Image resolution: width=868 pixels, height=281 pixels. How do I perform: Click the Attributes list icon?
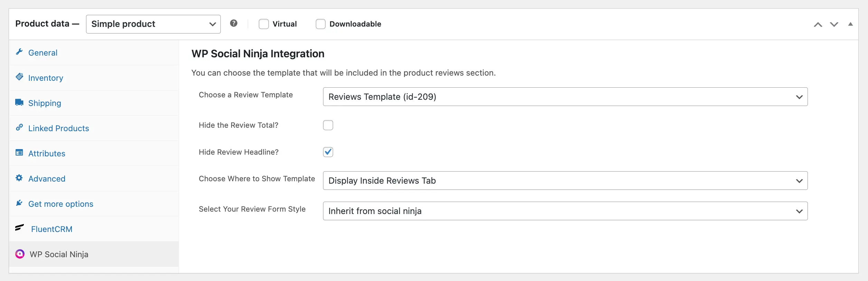click(19, 153)
